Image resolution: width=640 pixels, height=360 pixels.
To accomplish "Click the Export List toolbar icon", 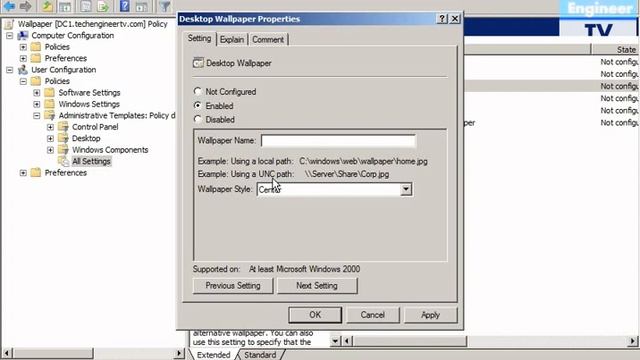I will coord(103,6).
